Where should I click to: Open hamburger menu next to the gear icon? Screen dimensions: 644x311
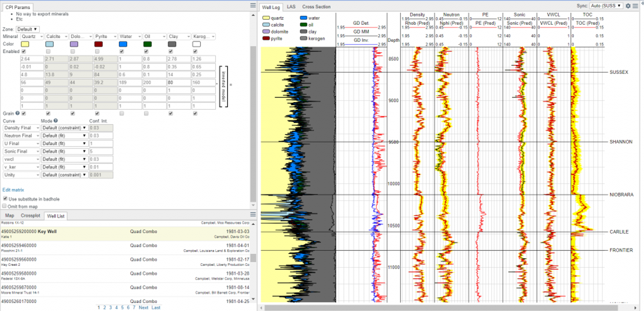pos(635,6)
